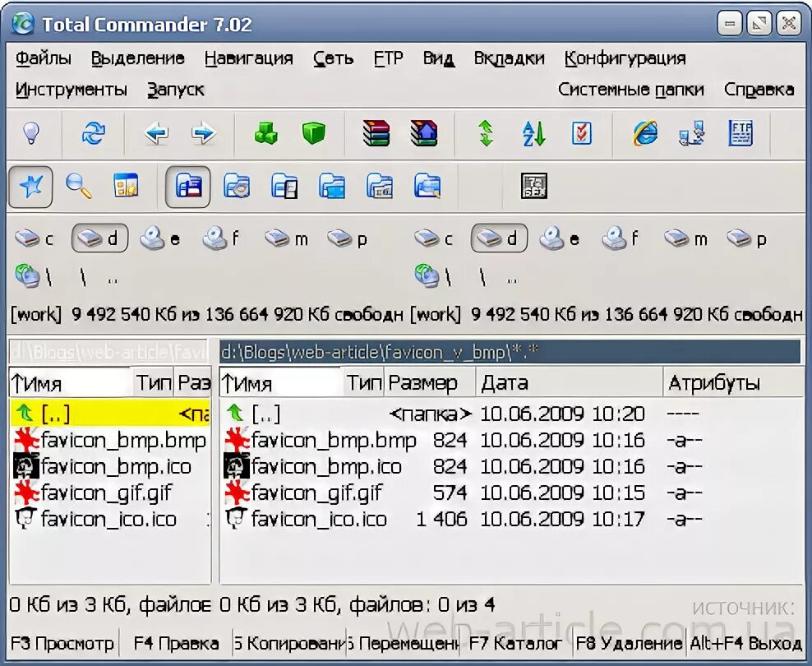
Task: Click the right panel path bar favicon_v_bmp
Action: pyautogui.click(x=510, y=352)
